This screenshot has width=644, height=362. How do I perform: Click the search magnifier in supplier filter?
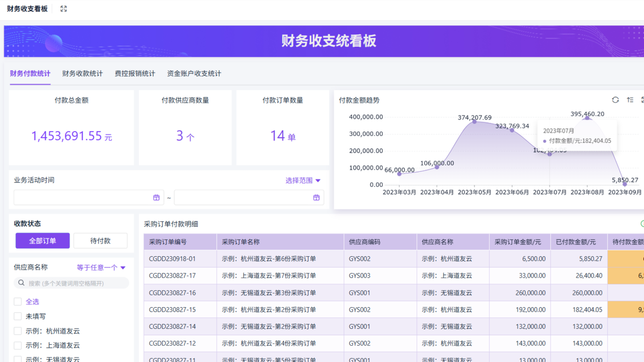21,283
